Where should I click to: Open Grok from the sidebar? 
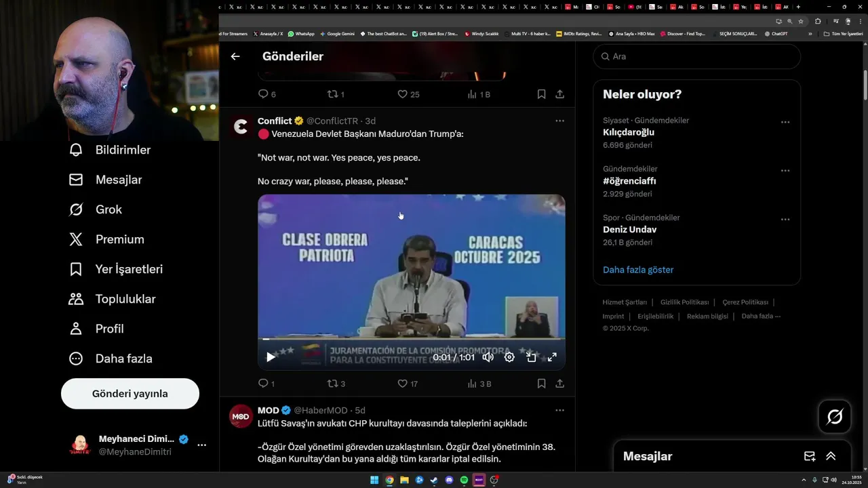96,209
